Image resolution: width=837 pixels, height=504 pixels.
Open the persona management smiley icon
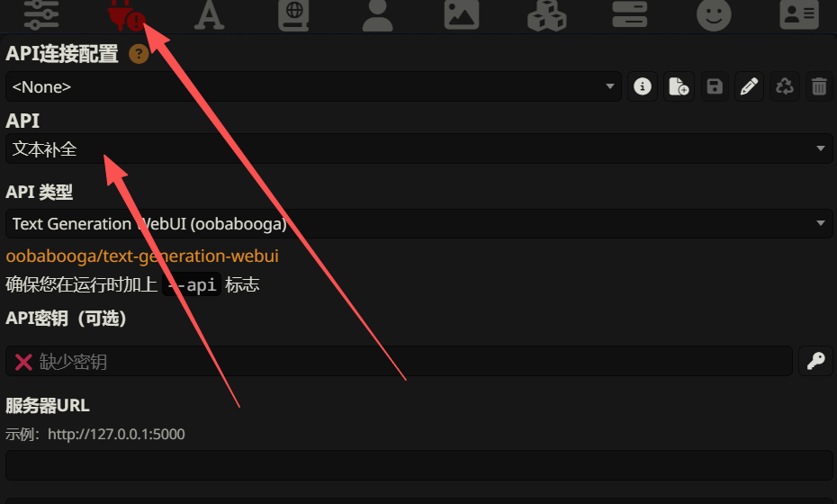(714, 14)
